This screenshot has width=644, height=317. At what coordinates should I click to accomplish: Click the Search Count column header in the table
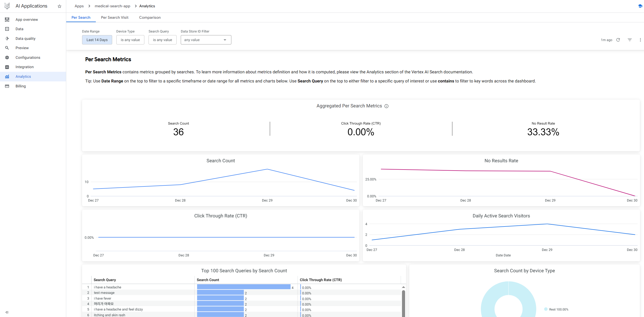[208, 280]
